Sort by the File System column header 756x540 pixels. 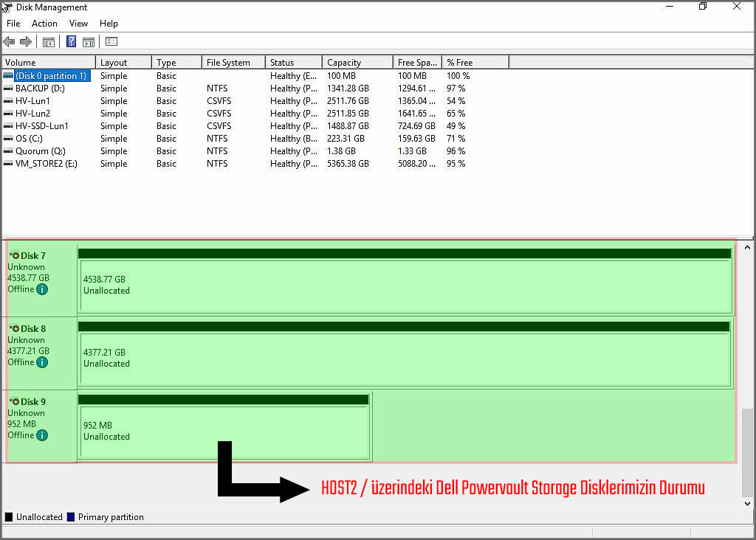coord(234,63)
